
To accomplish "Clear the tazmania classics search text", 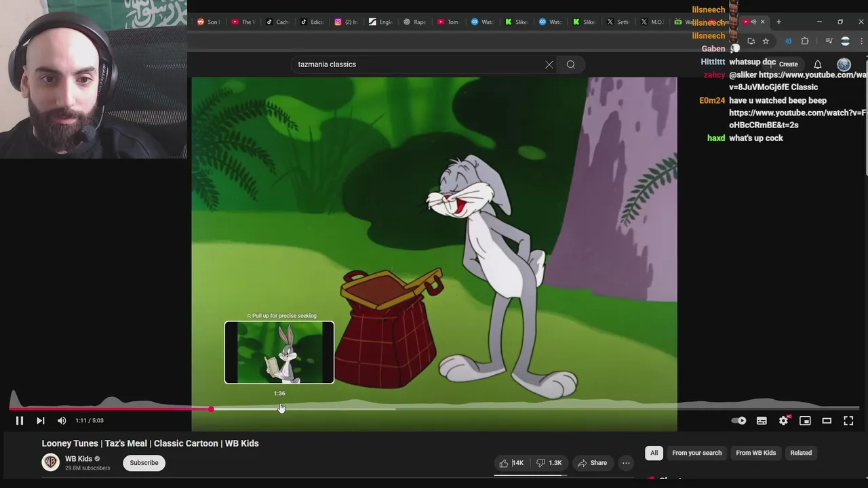I will pos(549,64).
